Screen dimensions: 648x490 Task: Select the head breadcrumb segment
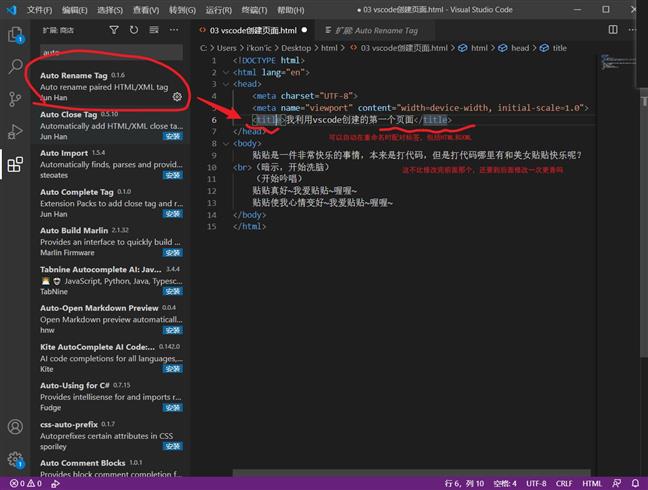[x=513, y=48]
